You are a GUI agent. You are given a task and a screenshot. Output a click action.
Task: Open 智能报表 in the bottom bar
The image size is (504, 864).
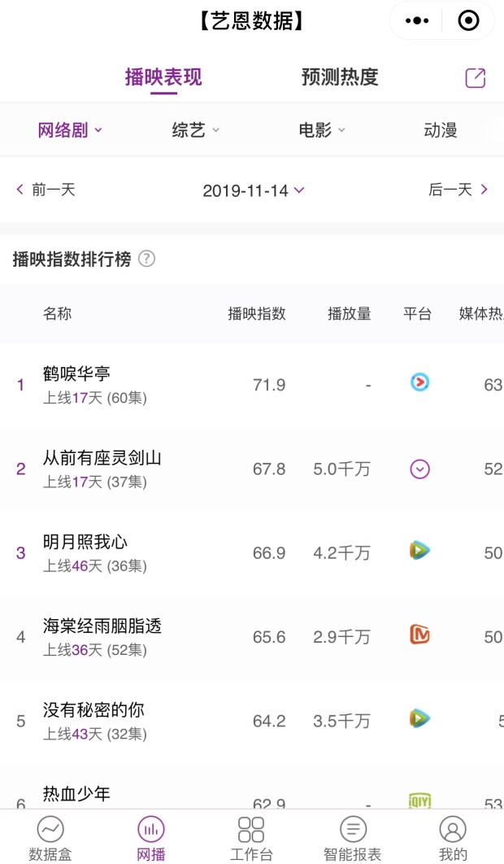352,838
